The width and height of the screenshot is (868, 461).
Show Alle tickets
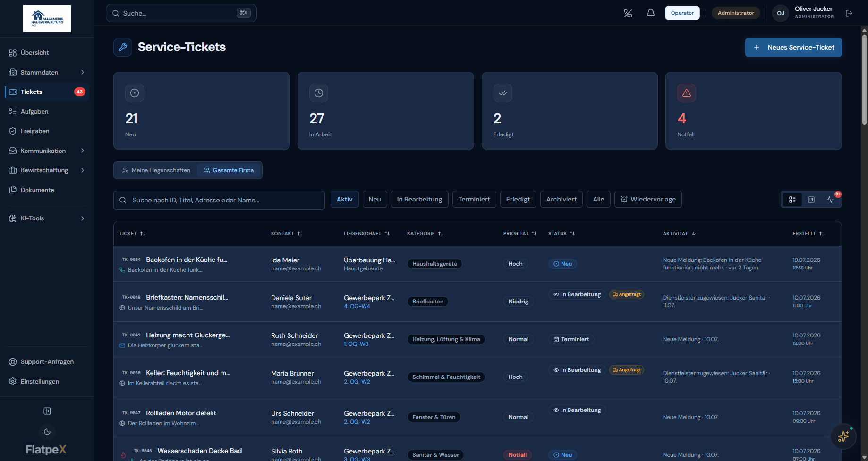[599, 199]
